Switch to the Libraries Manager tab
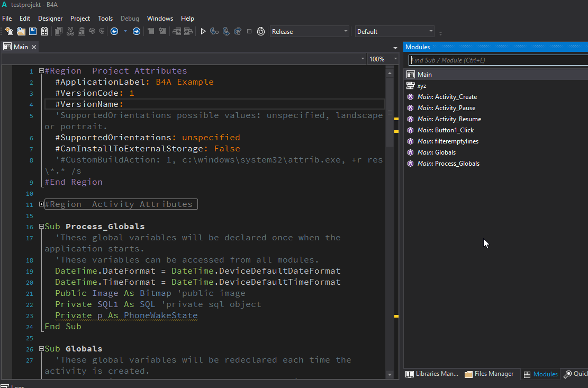This screenshot has width=588, height=388. [x=432, y=374]
